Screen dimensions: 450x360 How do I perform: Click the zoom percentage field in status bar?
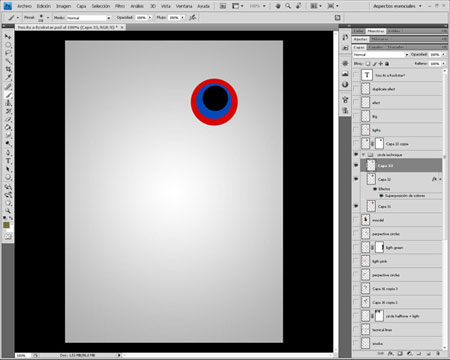click(x=23, y=356)
